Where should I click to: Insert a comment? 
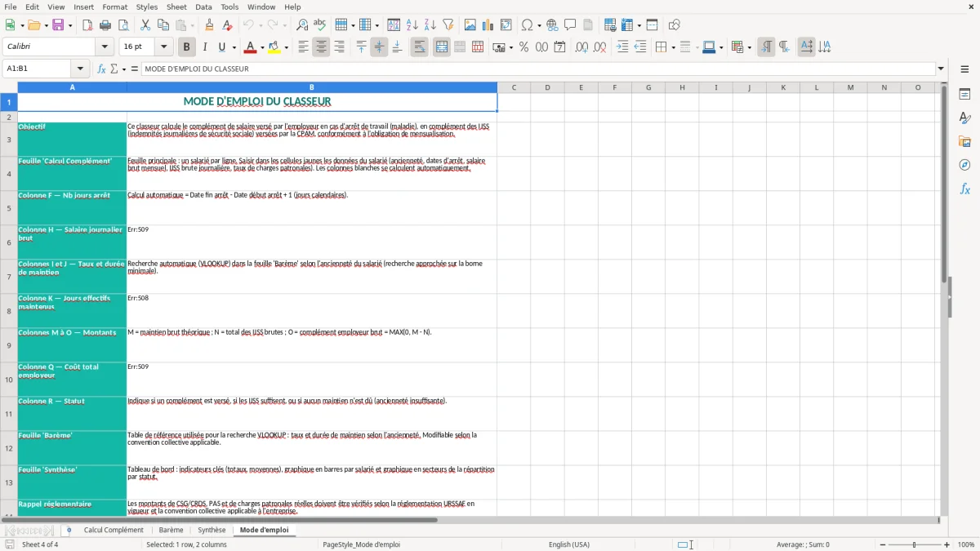(x=570, y=25)
